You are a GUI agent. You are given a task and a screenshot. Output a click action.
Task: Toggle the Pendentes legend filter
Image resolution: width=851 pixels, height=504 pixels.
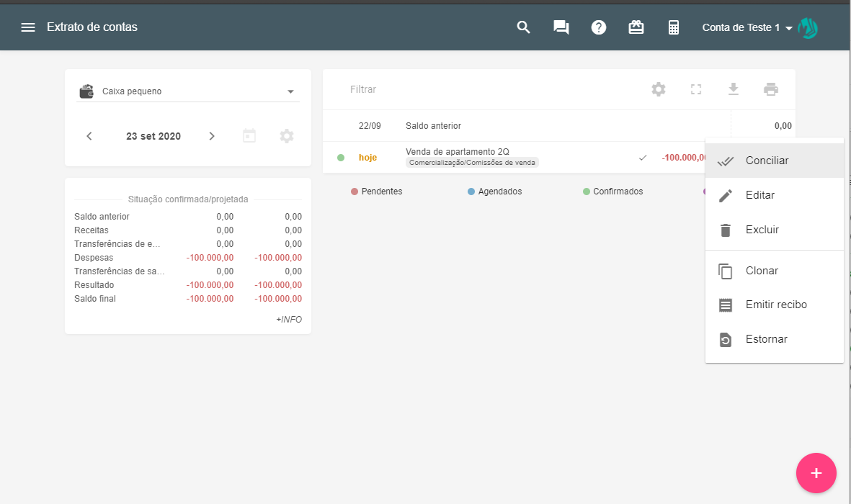(376, 192)
